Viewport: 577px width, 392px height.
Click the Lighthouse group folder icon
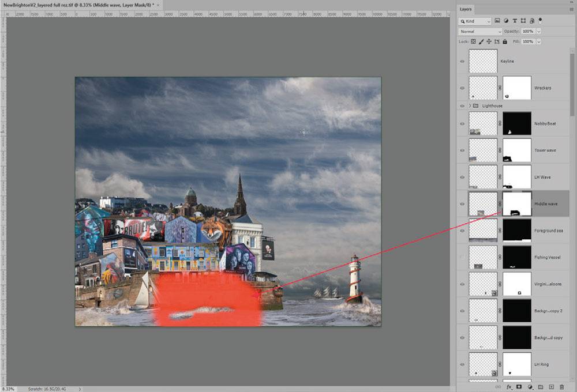(476, 105)
